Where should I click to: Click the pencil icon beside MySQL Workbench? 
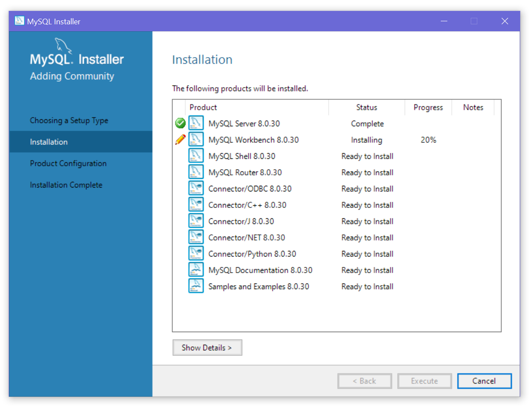pos(180,140)
